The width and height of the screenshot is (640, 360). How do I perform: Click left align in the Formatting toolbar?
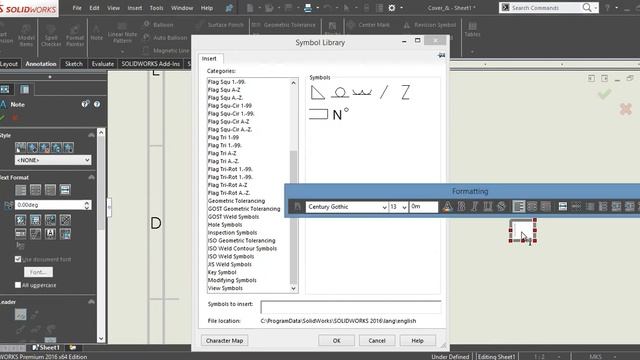518,207
